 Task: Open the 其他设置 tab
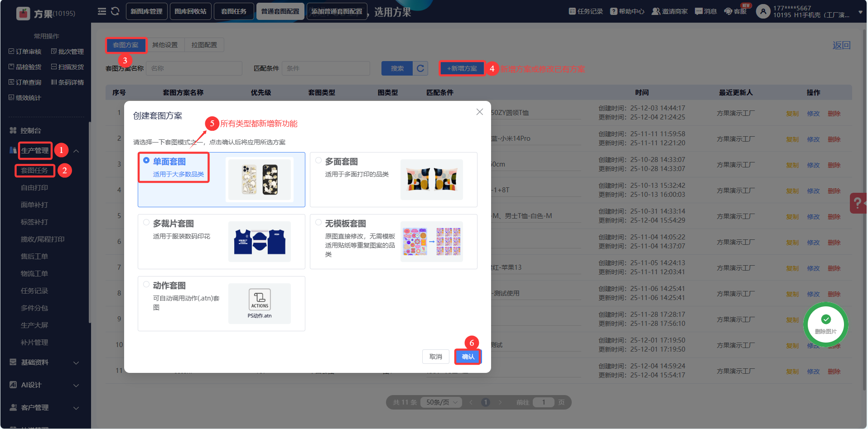pos(165,45)
